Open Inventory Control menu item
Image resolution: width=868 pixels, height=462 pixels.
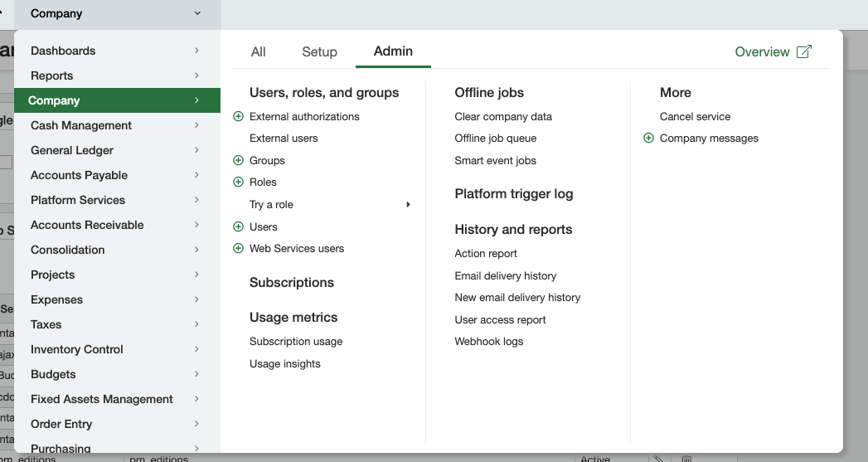tap(117, 349)
